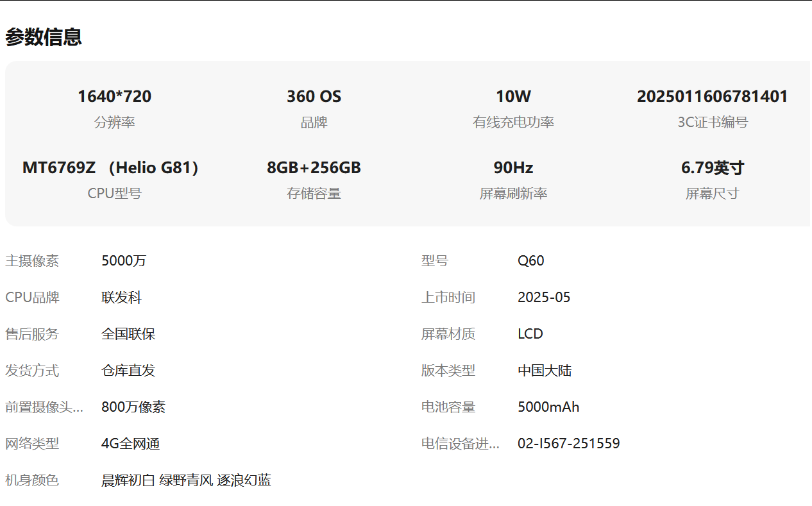Viewport: 812px width, 506px height.
Task: Click the 参数信息 section heading
Action: point(44,37)
